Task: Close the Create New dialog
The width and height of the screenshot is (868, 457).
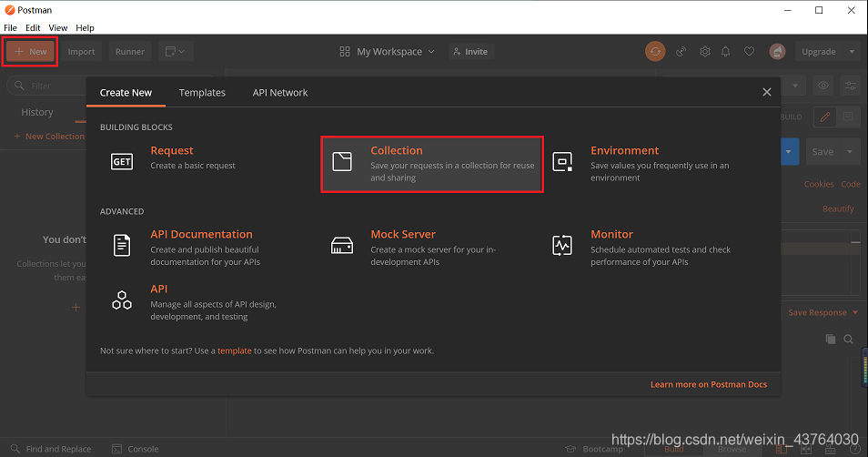Action: coord(767,92)
